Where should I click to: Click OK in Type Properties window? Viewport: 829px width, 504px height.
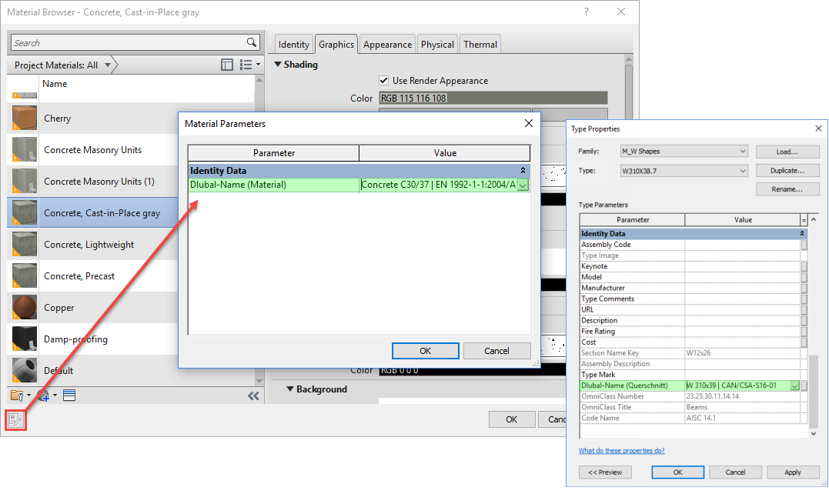(x=678, y=472)
